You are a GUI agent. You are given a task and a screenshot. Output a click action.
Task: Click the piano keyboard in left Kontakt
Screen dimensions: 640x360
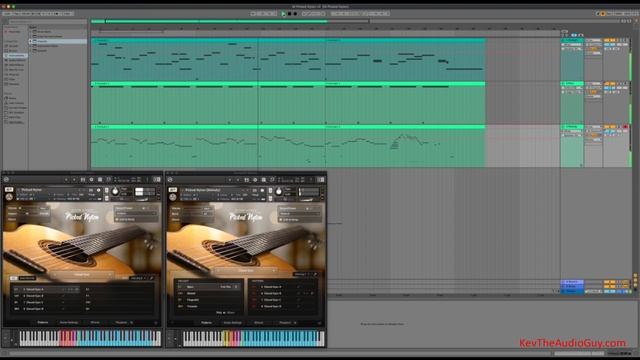90,338
